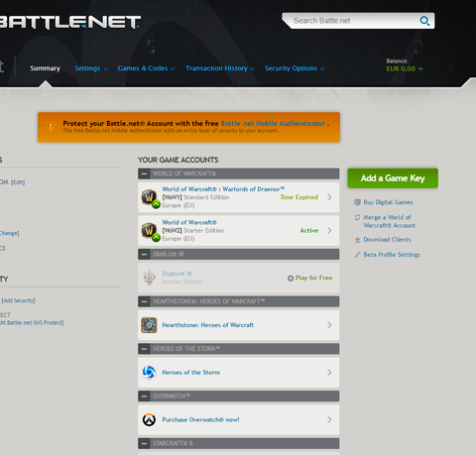Click the Add Security link
The image size is (476, 455).
19,300
